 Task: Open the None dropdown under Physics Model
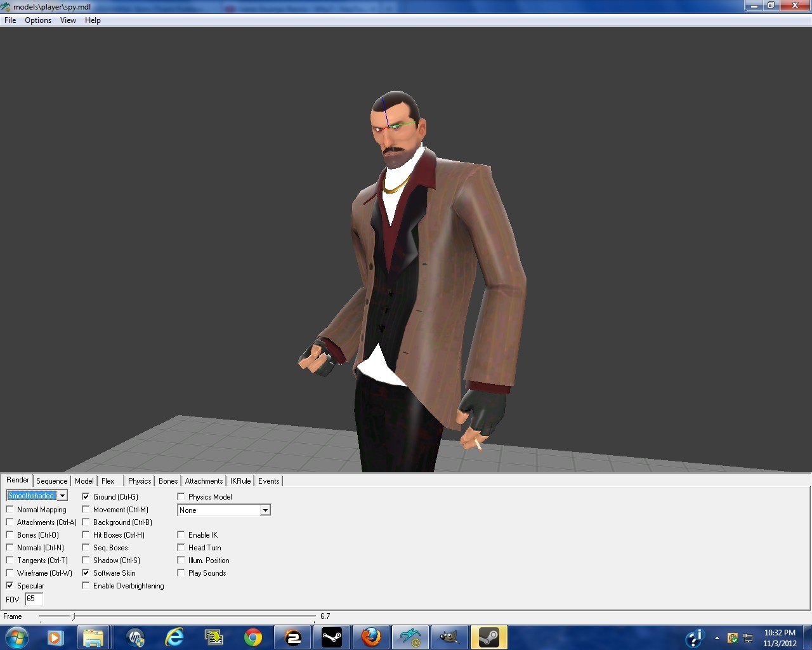265,510
